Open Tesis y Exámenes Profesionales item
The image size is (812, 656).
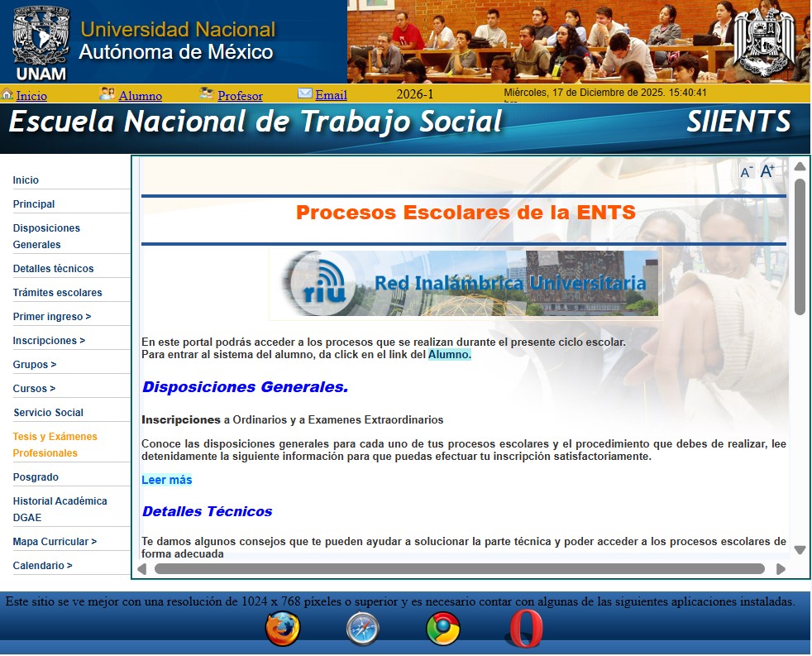point(55,444)
